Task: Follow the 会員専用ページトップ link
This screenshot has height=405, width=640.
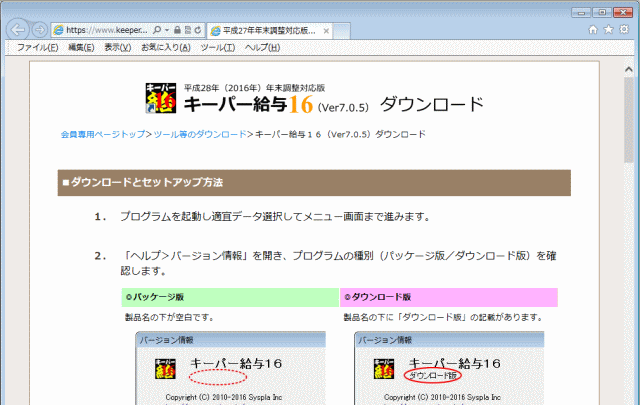Action: (x=103, y=134)
